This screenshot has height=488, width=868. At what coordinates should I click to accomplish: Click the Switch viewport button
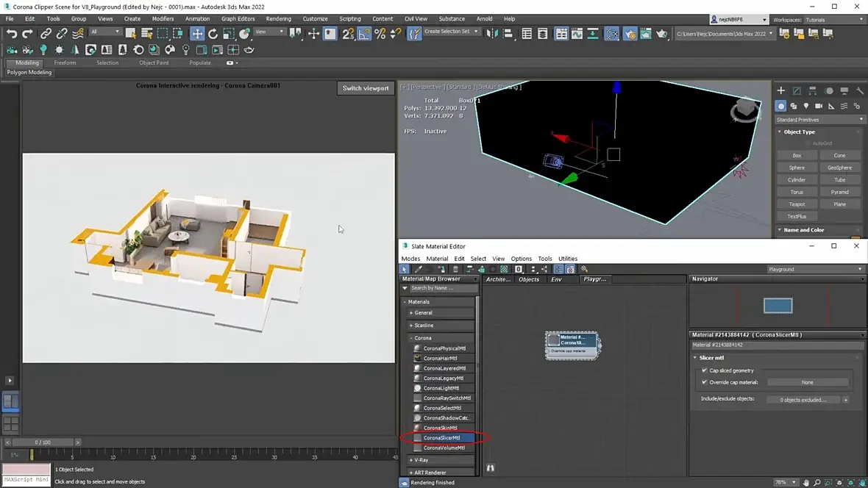(366, 88)
